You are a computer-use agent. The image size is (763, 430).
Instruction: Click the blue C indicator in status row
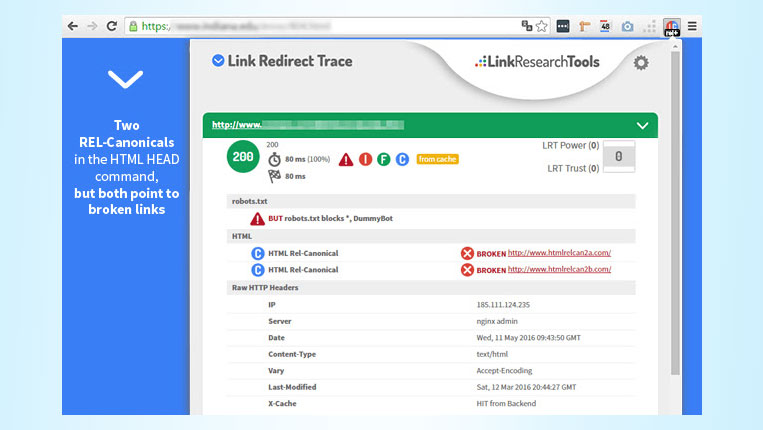click(402, 159)
